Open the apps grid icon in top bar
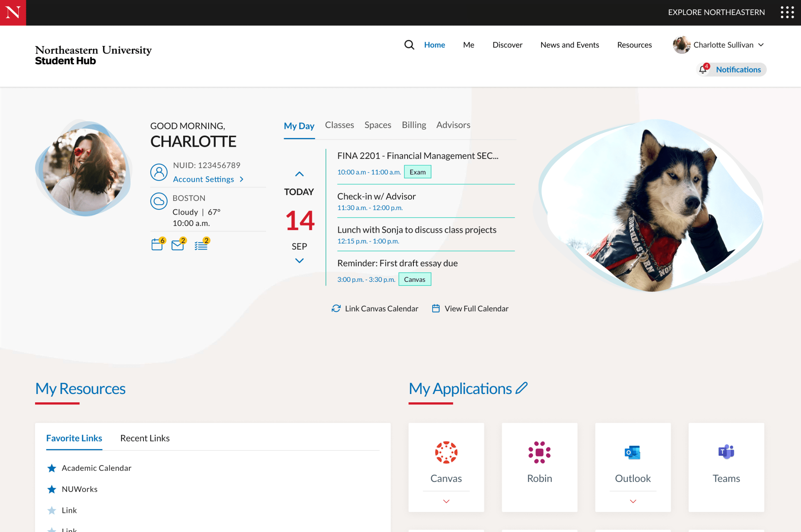 [x=788, y=13]
